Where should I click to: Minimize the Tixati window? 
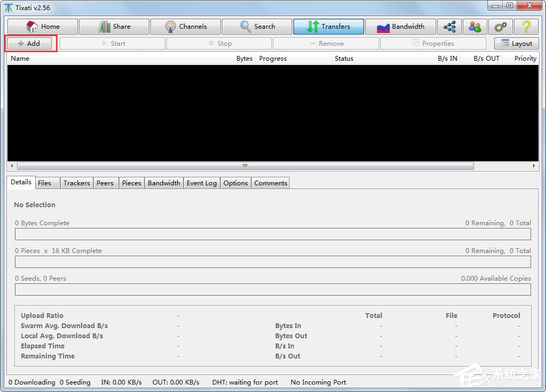point(495,5)
